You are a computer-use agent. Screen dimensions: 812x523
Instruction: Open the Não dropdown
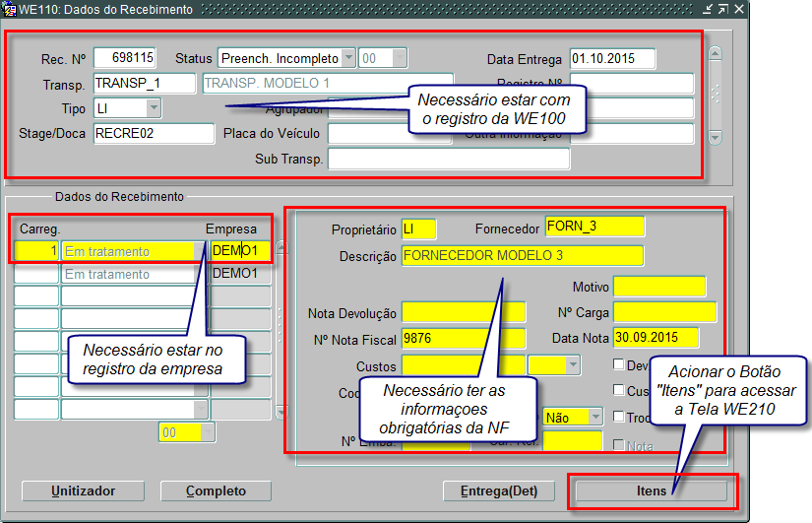click(595, 417)
